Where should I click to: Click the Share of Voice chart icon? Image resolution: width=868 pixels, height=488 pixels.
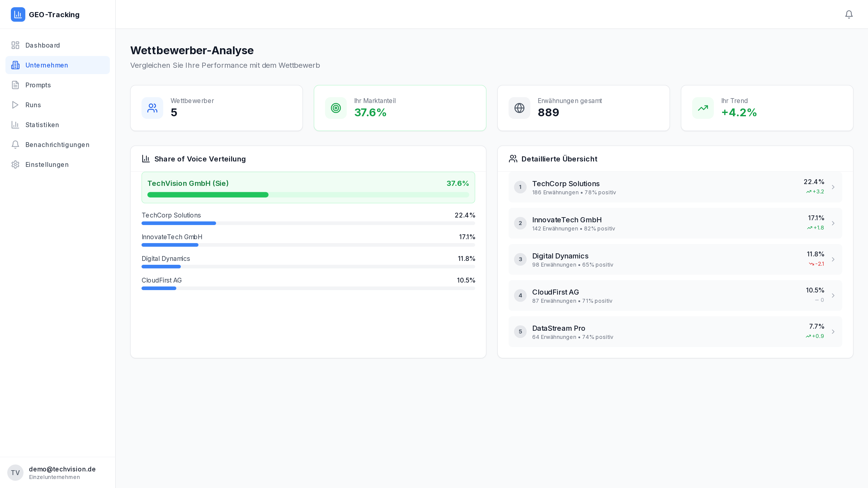(x=146, y=159)
